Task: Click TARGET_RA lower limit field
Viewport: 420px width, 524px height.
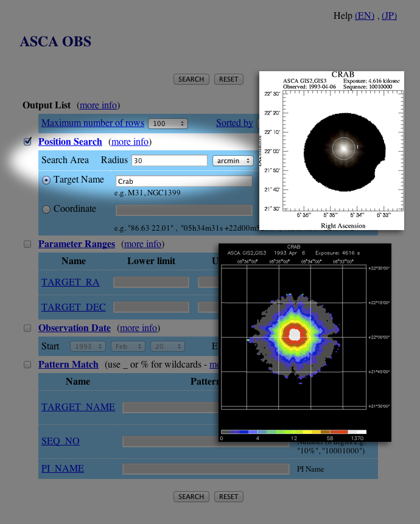Action: point(151,282)
